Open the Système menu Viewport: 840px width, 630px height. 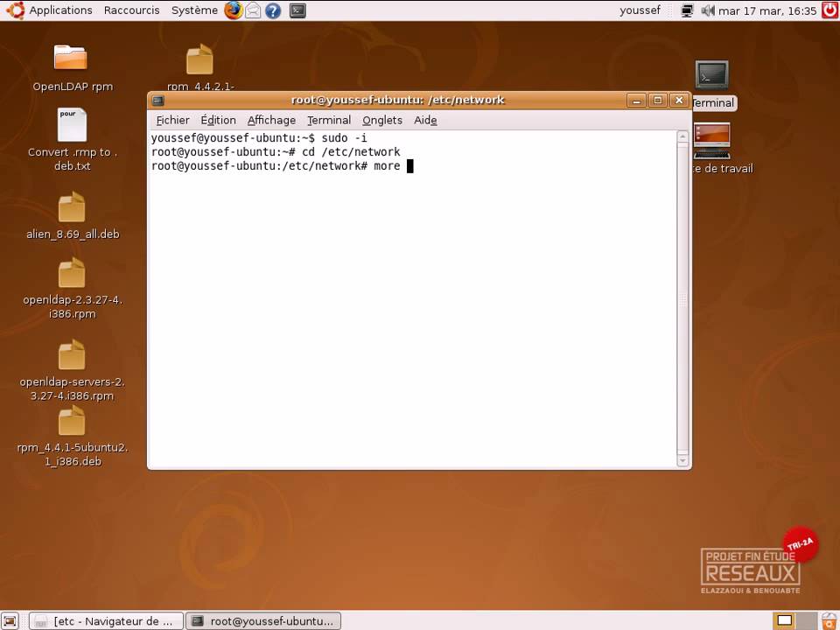(x=194, y=10)
